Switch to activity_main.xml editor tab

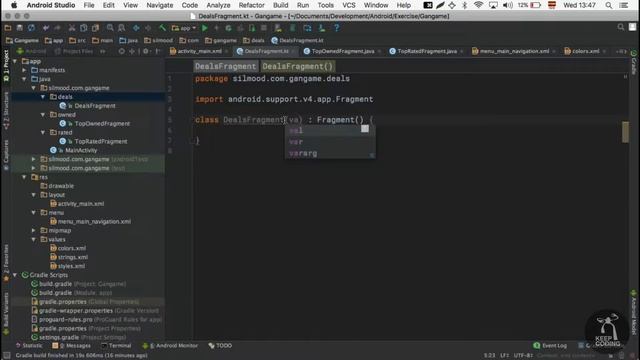pyautogui.click(x=199, y=51)
